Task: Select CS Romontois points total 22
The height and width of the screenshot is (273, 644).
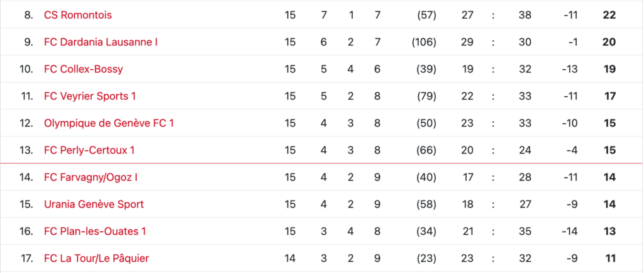Action: coord(609,15)
